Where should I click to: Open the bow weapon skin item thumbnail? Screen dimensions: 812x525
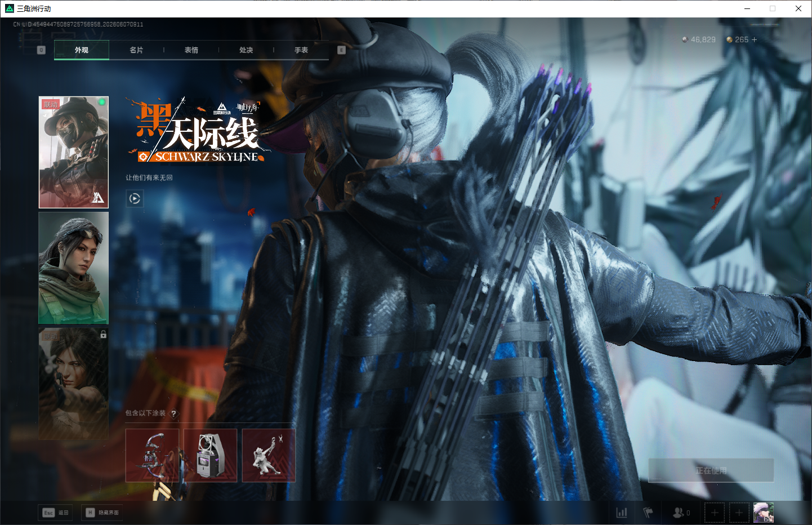click(152, 455)
